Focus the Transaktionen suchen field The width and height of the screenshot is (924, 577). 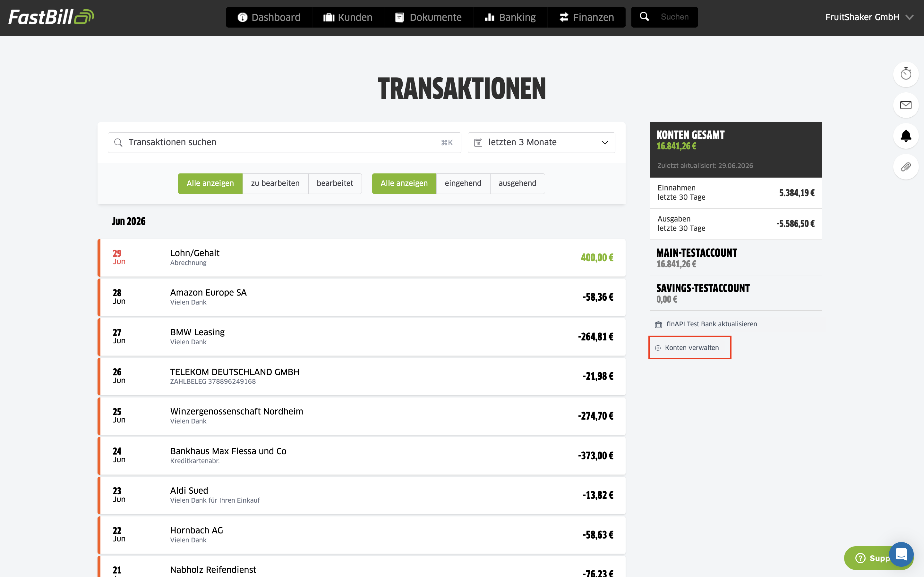[x=285, y=143]
